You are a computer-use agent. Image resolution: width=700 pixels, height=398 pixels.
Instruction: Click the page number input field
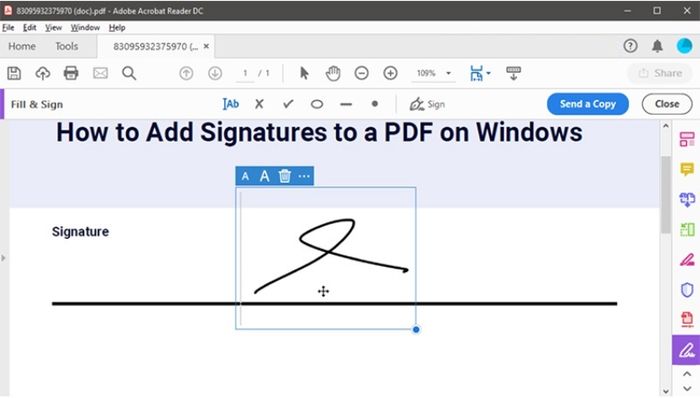[x=245, y=73]
